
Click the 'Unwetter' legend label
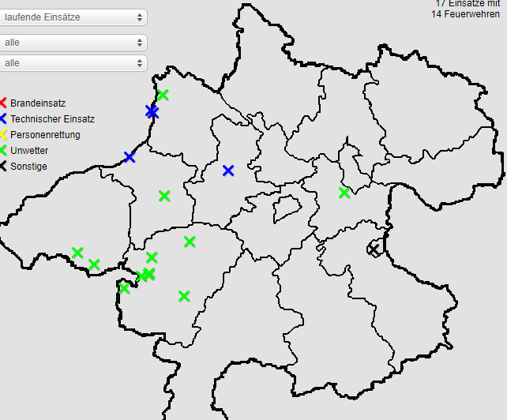29,151
